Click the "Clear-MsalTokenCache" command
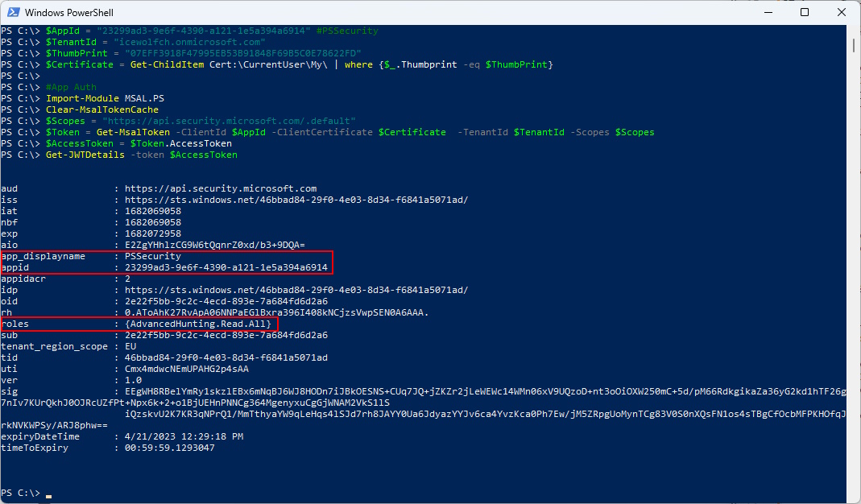Screen dimensions: 861x504 coord(102,109)
